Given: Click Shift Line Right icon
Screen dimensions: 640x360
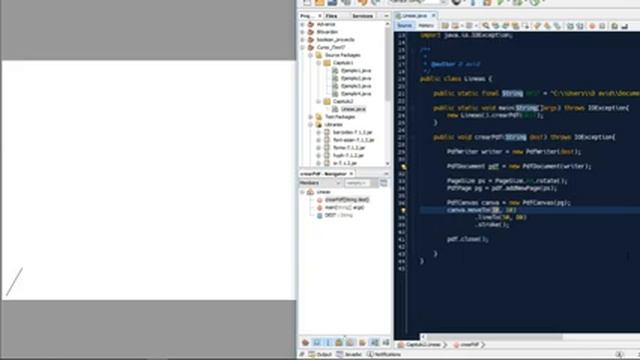Looking at the screenshot, I should pyautogui.click(x=580, y=26).
